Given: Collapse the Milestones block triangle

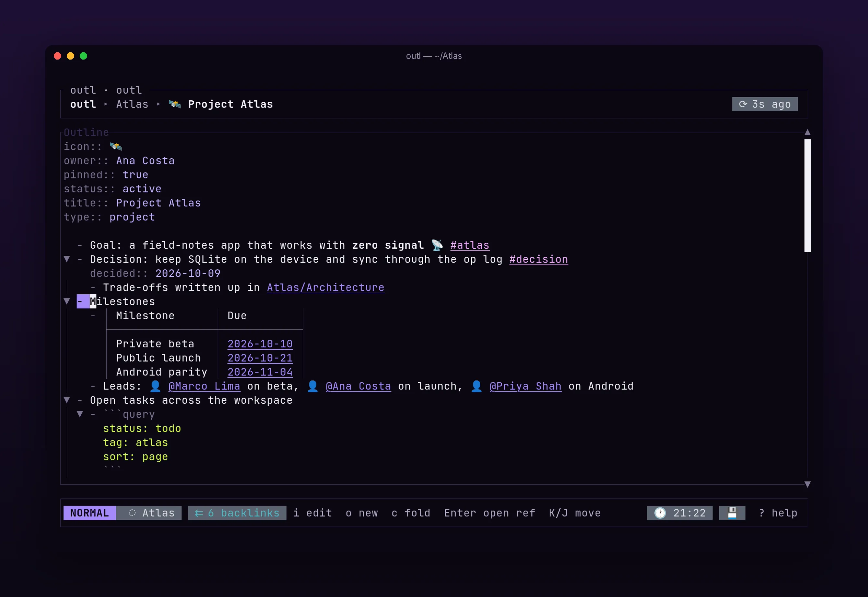Looking at the screenshot, I should pos(67,301).
